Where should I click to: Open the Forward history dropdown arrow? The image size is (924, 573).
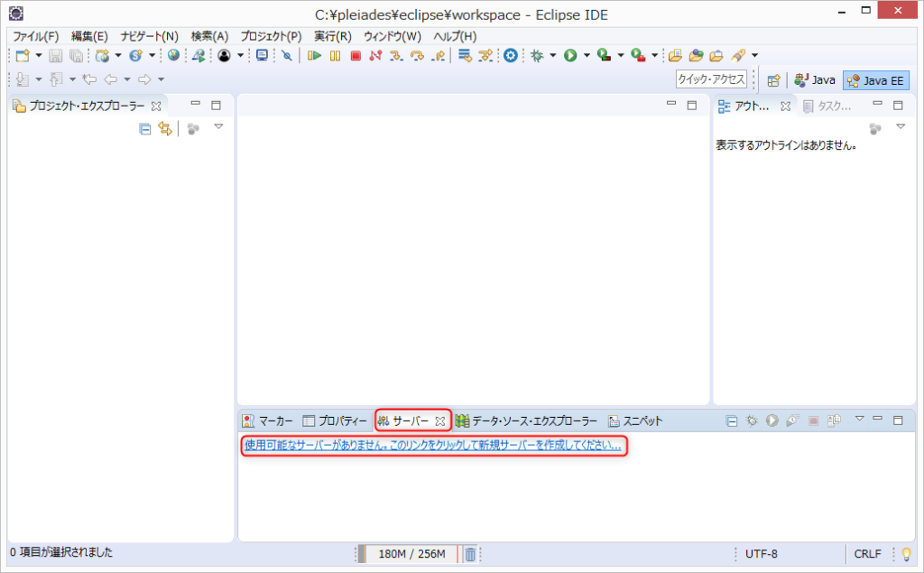pyautogui.click(x=161, y=79)
